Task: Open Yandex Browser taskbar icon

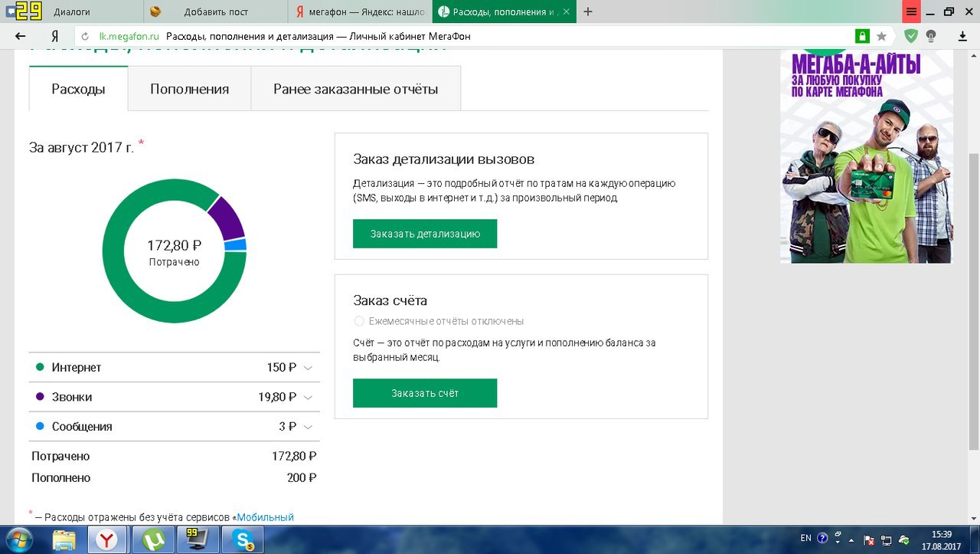Action: 109,539
